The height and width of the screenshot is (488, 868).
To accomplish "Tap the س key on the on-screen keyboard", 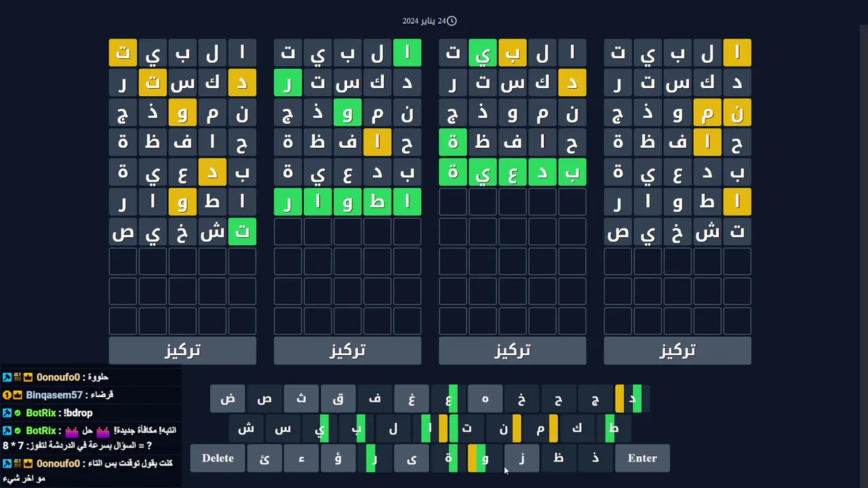I will [283, 428].
